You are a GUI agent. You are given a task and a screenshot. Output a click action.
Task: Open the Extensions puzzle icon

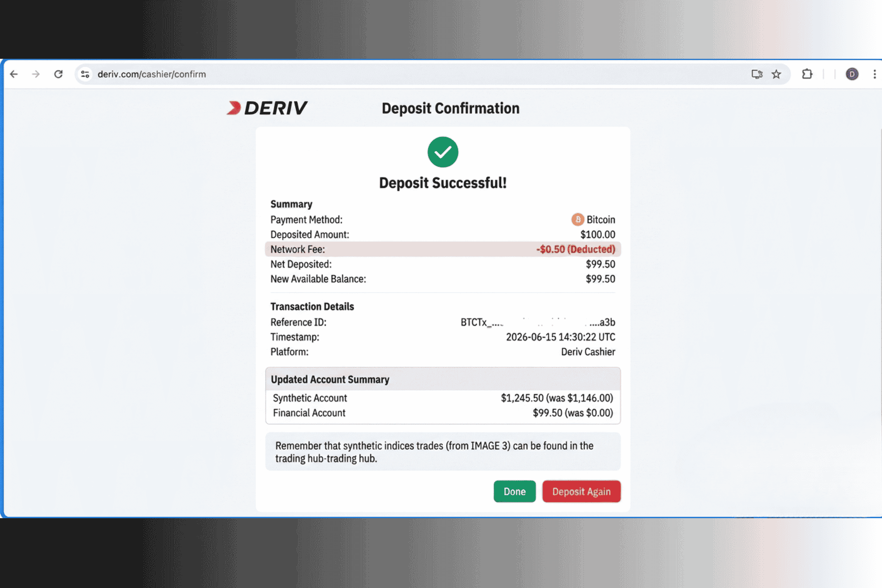point(807,74)
